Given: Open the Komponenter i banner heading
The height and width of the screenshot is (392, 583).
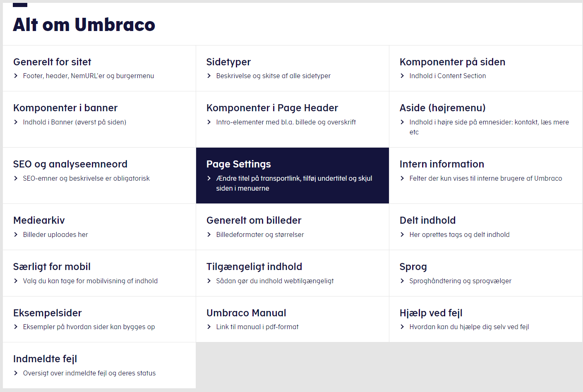Looking at the screenshot, I should pos(65,108).
